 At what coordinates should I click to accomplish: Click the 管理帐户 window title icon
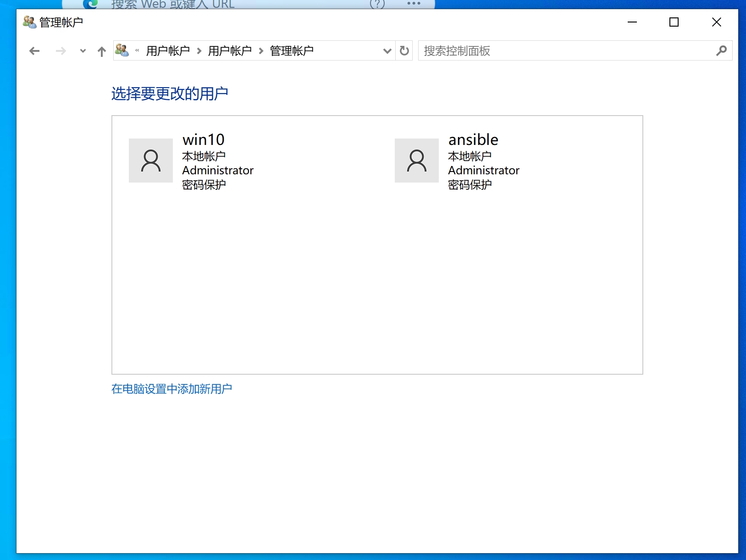[30, 22]
